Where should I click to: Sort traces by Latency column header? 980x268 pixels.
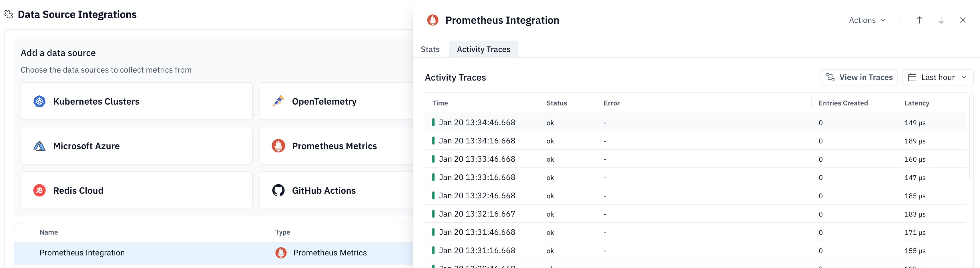[917, 103]
